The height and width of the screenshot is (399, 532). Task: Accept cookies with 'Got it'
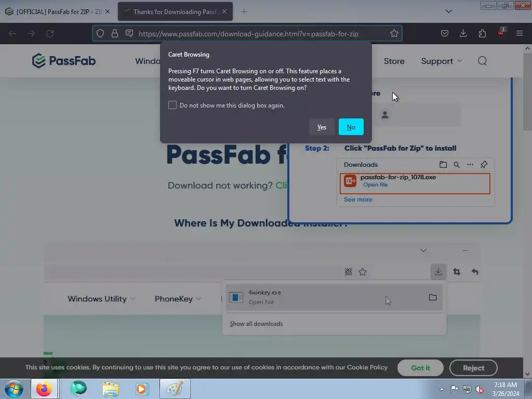click(420, 368)
